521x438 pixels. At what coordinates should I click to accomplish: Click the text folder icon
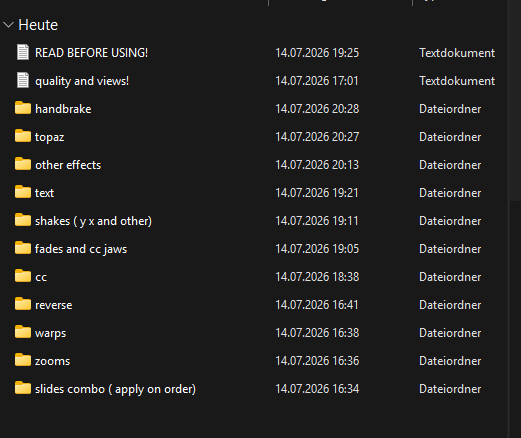click(x=23, y=192)
